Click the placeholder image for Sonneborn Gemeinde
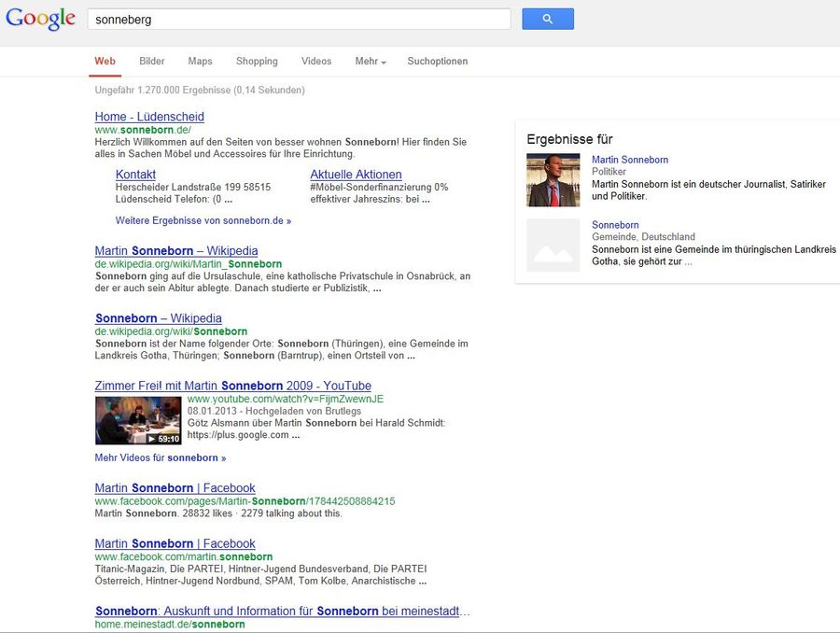Image resolution: width=840 pixels, height=633 pixels. 553,246
